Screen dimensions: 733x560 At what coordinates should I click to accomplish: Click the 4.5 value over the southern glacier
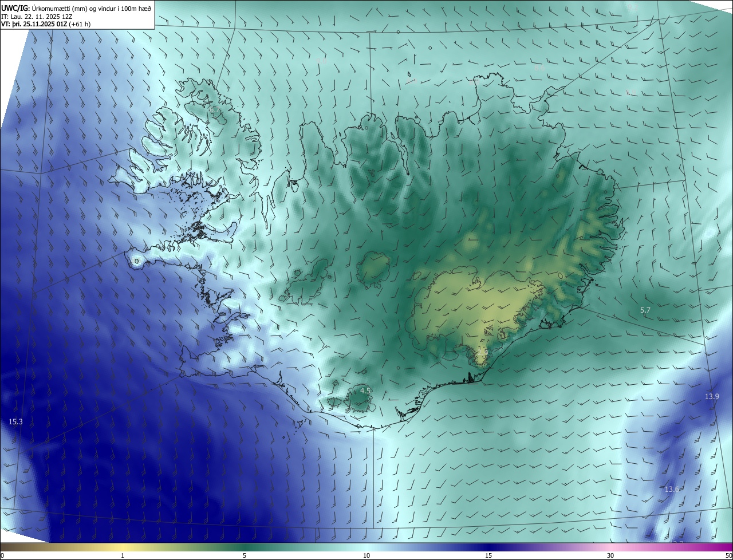[x=365, y=391]
